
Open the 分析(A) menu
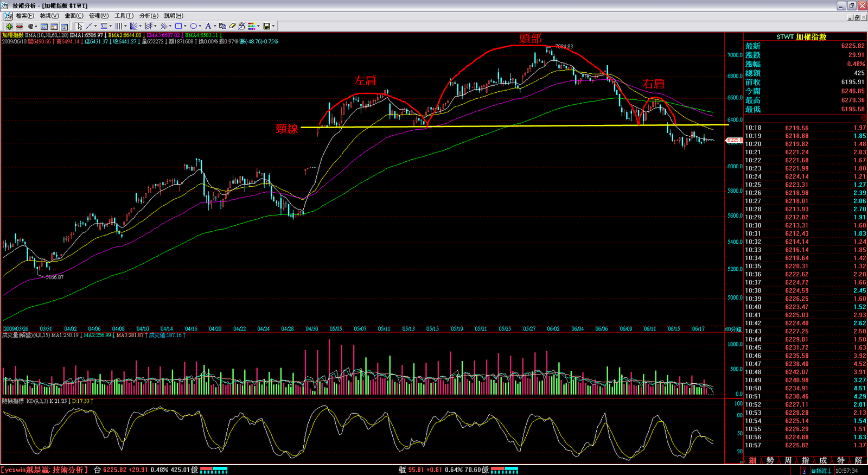point(149,16)
